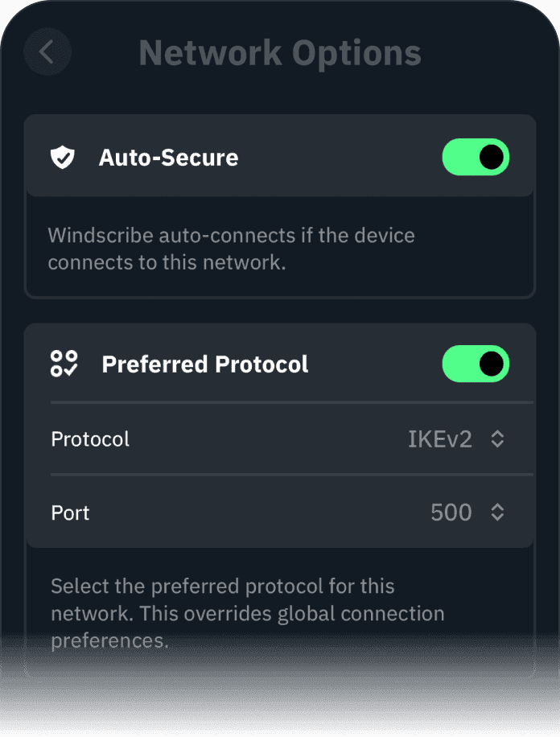Click the Preferred Protocol circles-checkmark icon
Screen dimensions: 560x737
[64, 364]
